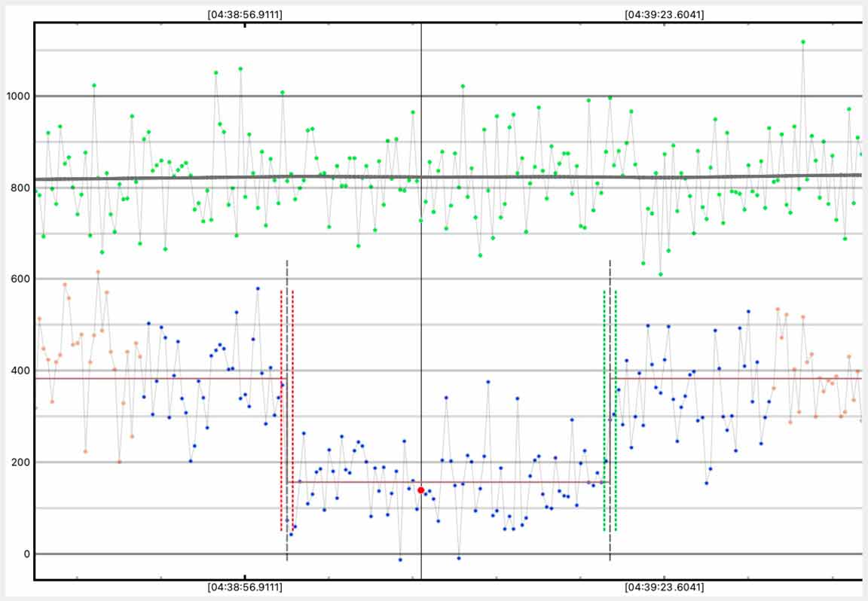This screenshot has height=601, width=868.
Task: Click the highest green data point above 1000
Action: pos(803,42)
